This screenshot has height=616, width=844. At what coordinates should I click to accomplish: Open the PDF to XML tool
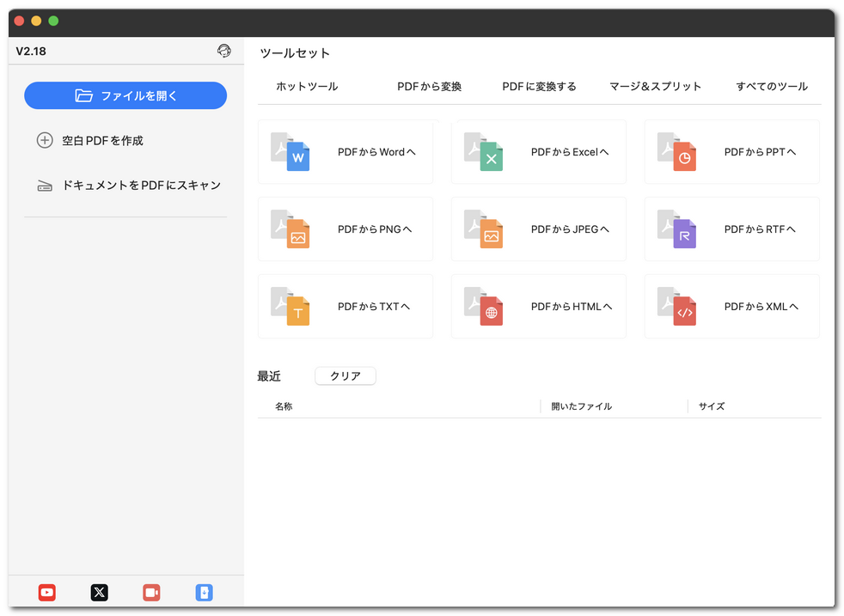731,306
